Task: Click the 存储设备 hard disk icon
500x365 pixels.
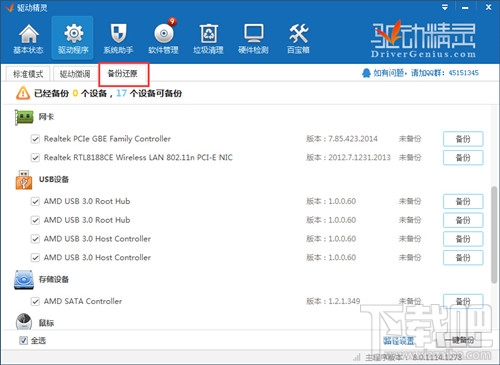Action: coord(24,280)
